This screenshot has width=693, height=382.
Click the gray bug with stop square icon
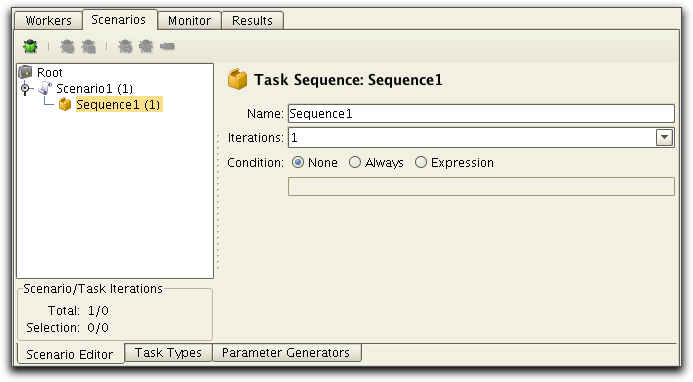coord(88,46)
